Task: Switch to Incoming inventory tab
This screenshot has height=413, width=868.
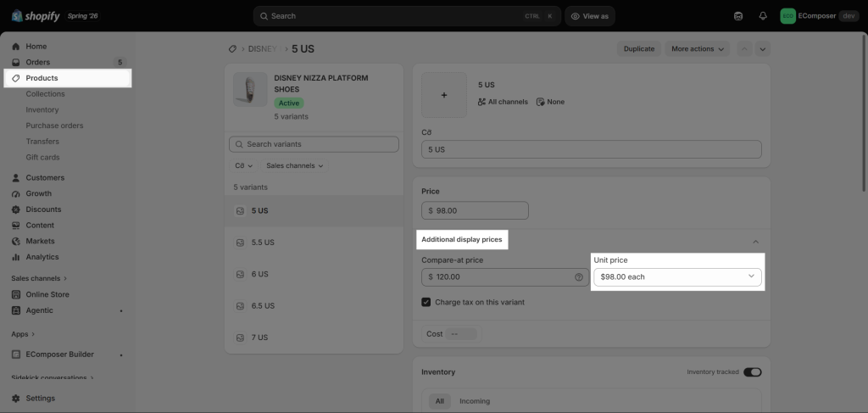Action: pyautogui.click(x=475, y=401)
